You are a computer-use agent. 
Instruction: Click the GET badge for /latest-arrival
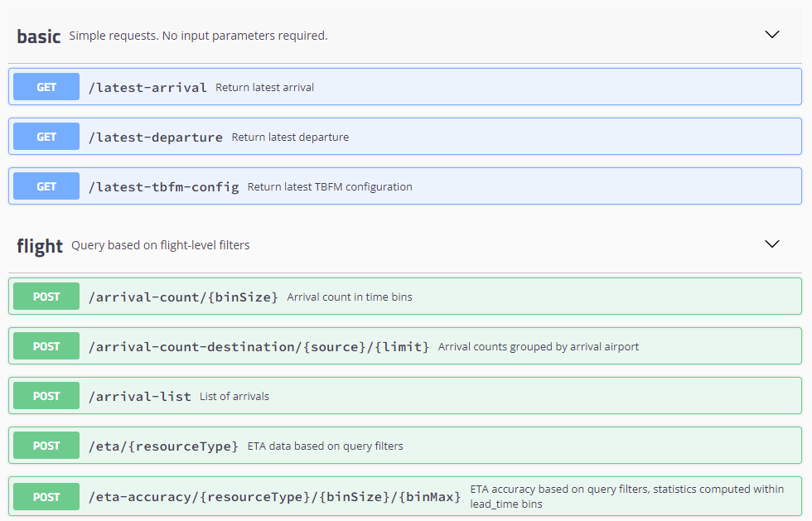pyautogui.click(x=46, y=87)
